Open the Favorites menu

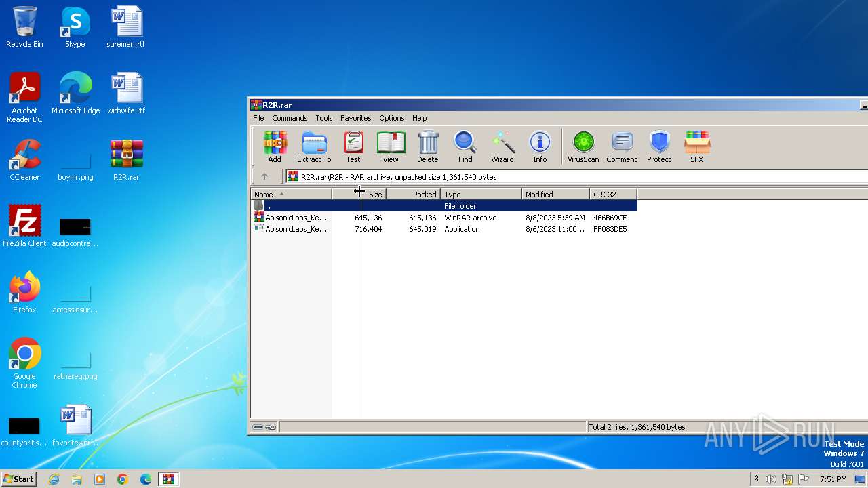click(x=356, y=118)
